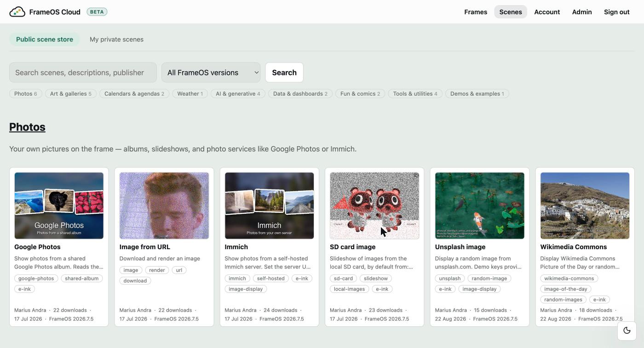Open the Wikimedia Commons scene thumbnail

click(585, 205)
